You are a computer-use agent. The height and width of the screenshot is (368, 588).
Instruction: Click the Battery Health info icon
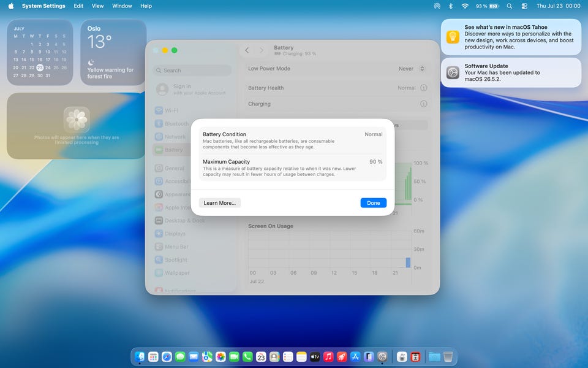click(423, 88)
